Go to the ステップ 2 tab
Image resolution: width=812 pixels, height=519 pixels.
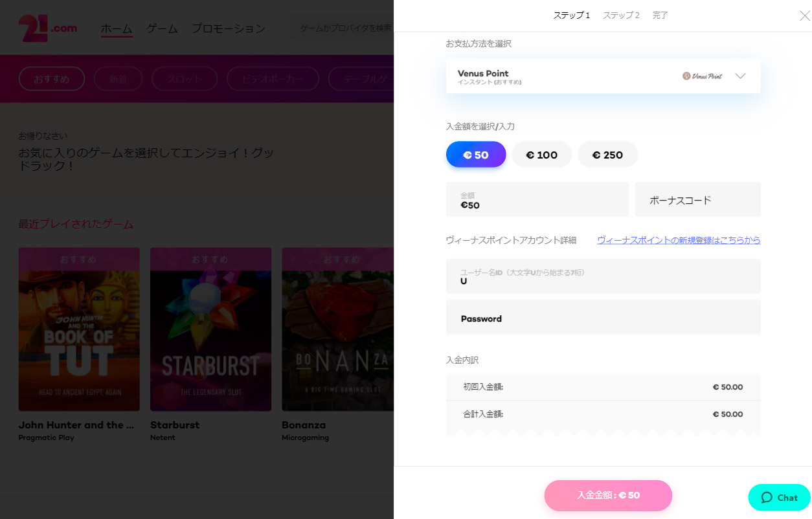621,16
